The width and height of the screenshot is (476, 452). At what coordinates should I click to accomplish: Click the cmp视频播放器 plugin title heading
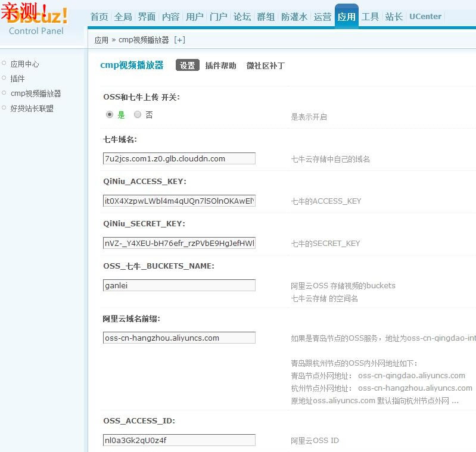(132, 66)
